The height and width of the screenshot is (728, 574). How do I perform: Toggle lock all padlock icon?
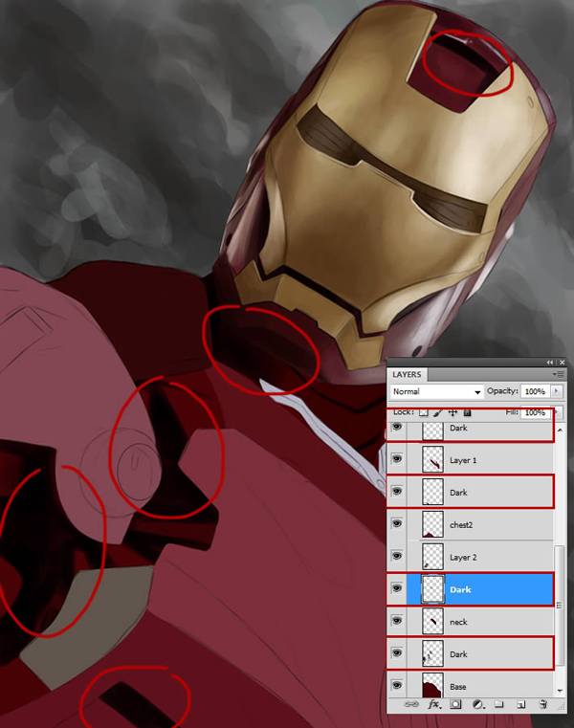tap(468, 412)
